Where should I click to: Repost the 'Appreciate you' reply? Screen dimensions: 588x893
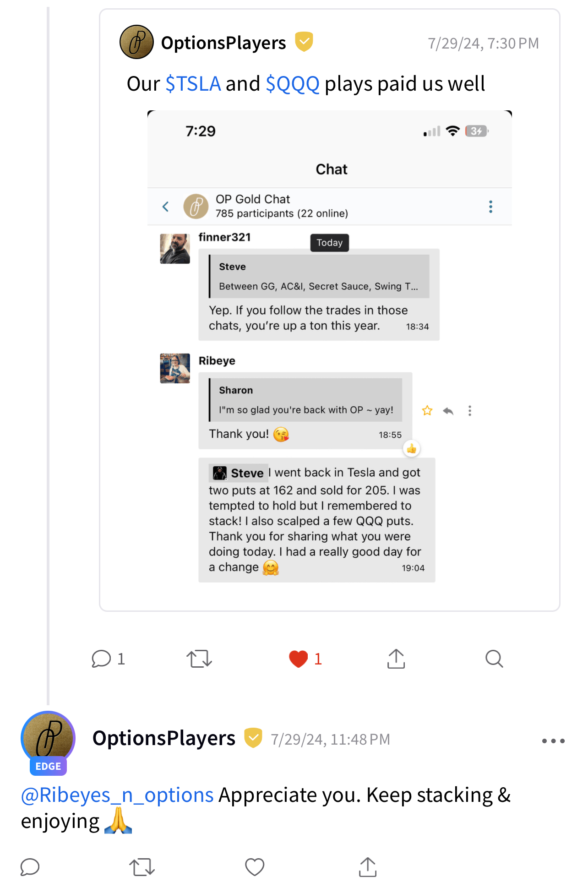142,867
